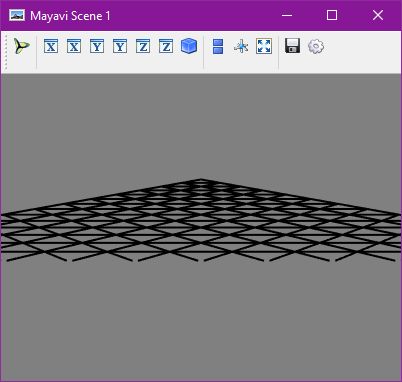402x382 pixels.
Task: Enter full screen view with arrows icon
Action: (x=264, y=46)
